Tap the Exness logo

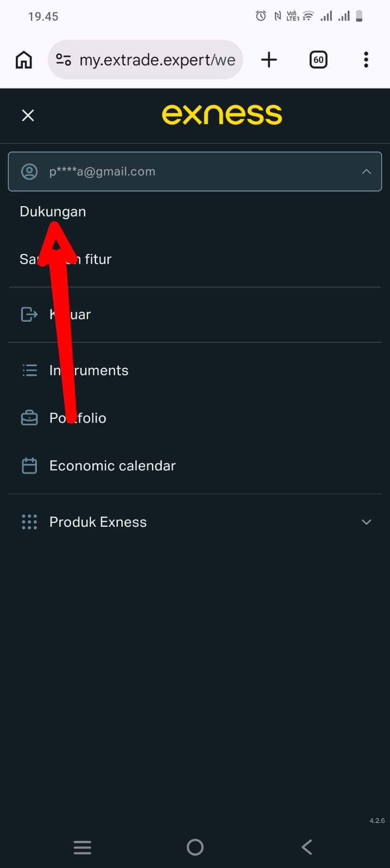(222, 114)
